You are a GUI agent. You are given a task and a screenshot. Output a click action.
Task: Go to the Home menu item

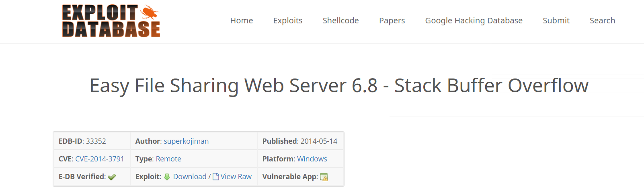click(242, 21)
